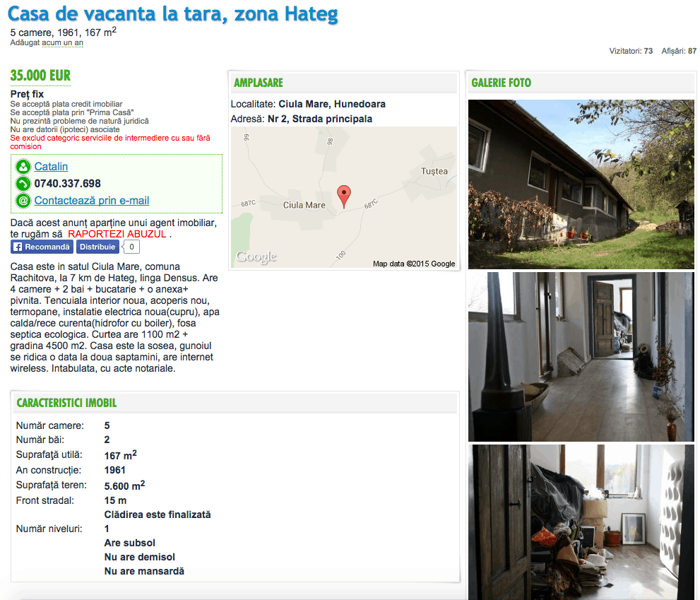
Task: Click the phone number 0740.337.698
Action: [67, 184]
